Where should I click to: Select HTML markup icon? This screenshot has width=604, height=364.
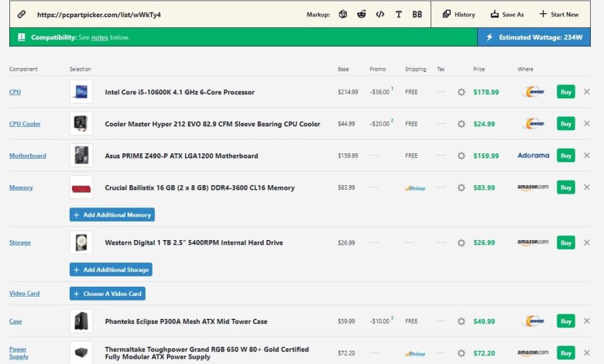379,15
